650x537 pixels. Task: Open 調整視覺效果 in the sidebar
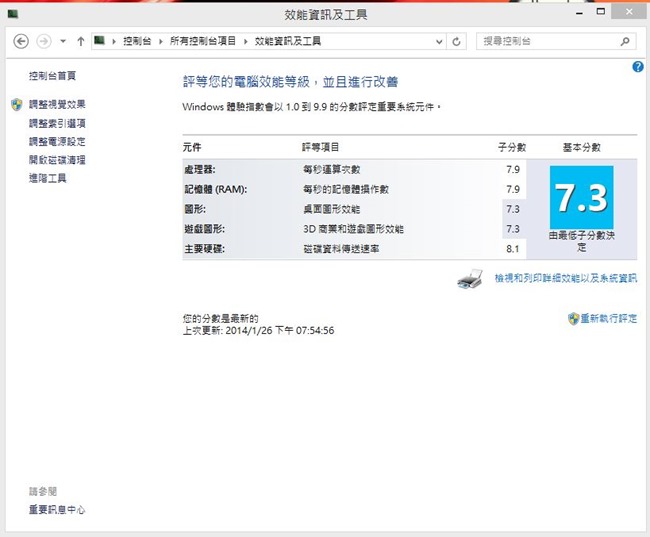coord(57,104)
